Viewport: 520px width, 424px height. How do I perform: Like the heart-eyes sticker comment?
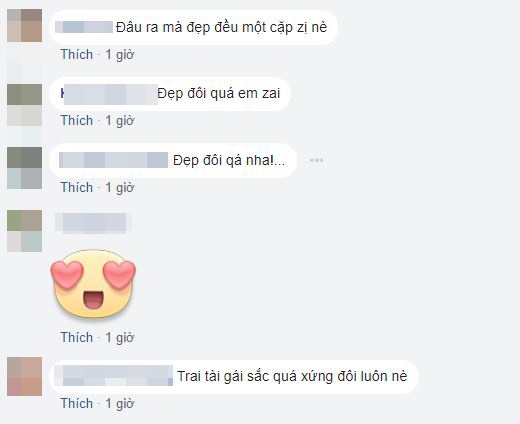(77, 337)
